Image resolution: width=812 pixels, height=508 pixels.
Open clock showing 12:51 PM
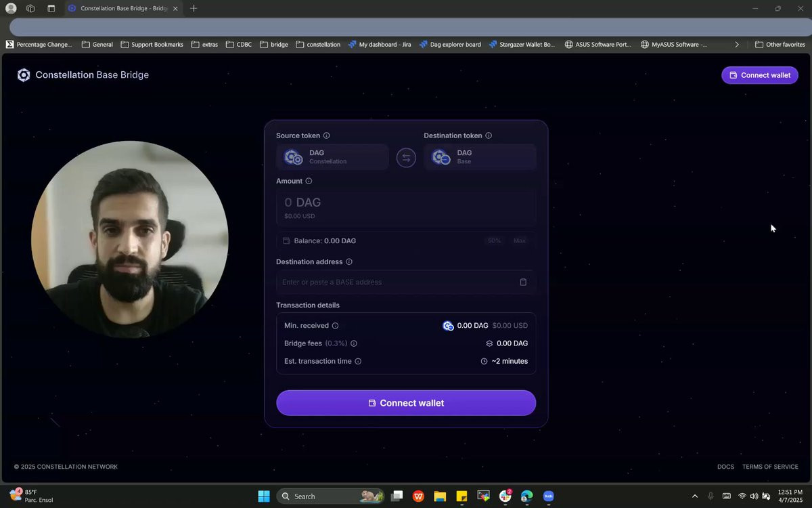click(790, 496)
